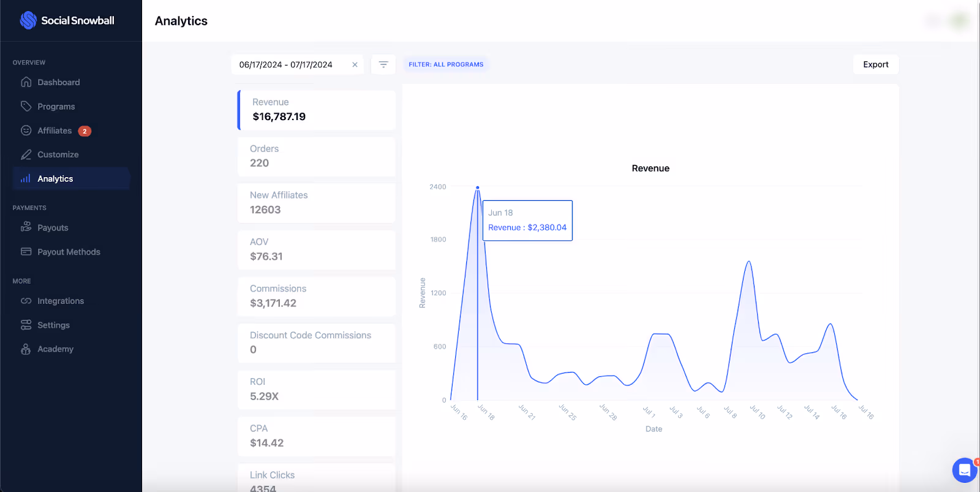Viewport: 980px width, 492px height.
Task: Open the Programs menu item
Action: coord(56,107)
